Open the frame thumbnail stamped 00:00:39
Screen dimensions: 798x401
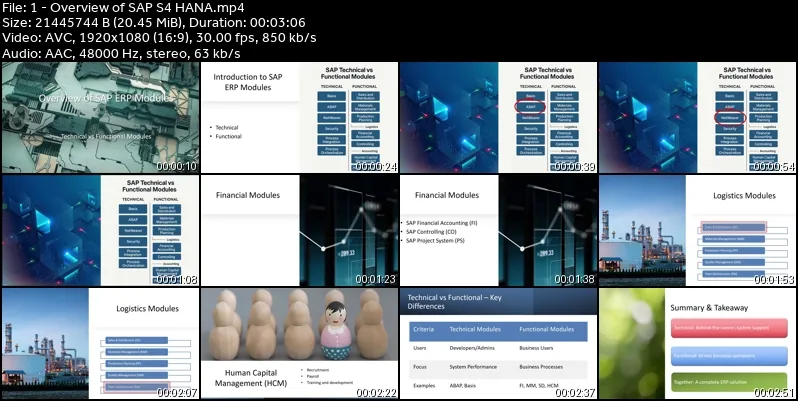(499, 118)
